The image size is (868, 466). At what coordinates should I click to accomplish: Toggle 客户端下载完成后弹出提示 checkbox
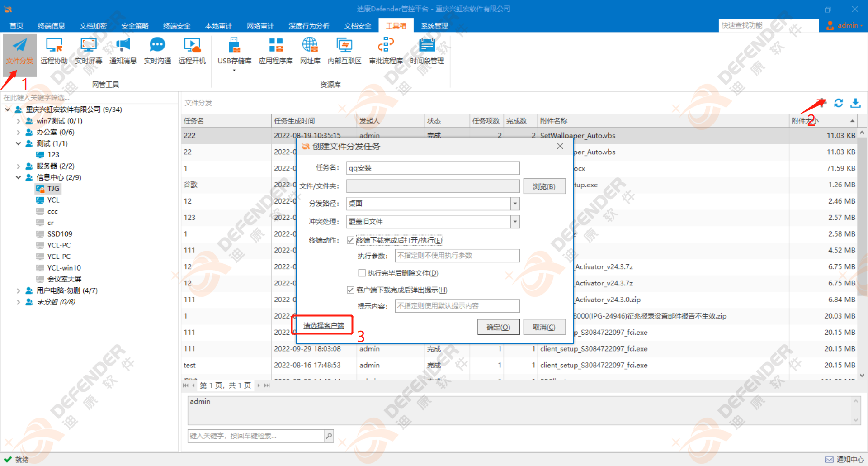[x=350, y=290]
